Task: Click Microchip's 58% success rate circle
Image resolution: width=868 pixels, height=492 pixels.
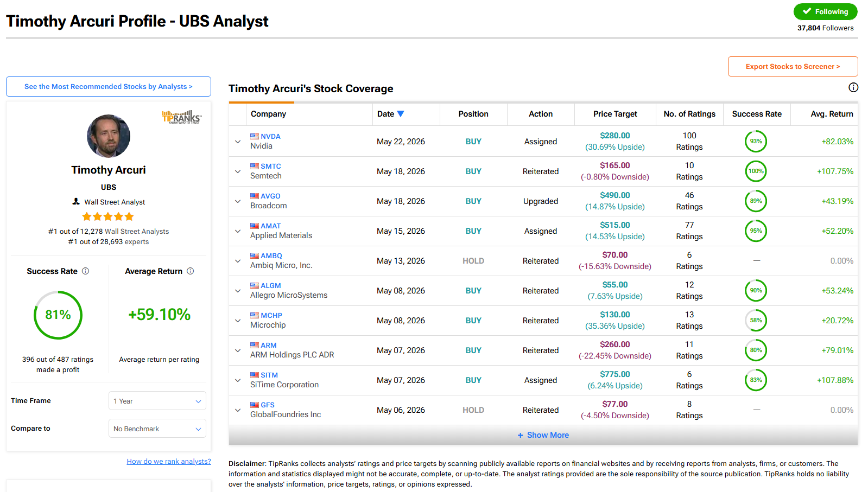Action: click(x=756, y=321)
